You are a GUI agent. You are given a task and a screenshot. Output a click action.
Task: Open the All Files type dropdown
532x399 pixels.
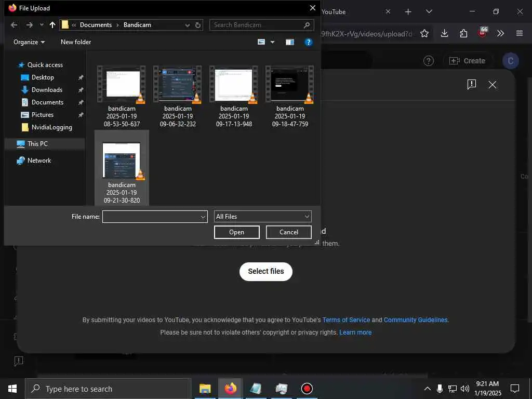(x=262, y=217)
